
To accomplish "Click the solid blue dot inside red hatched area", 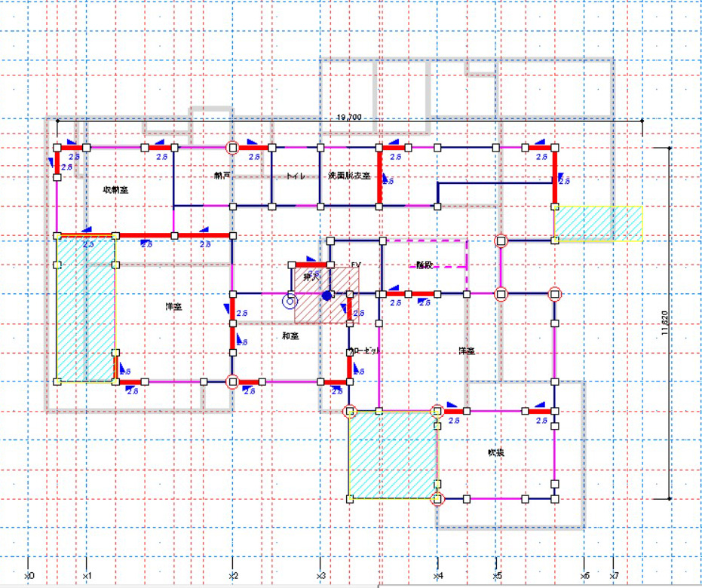I will pyautogui.click(x=326, y=296).
